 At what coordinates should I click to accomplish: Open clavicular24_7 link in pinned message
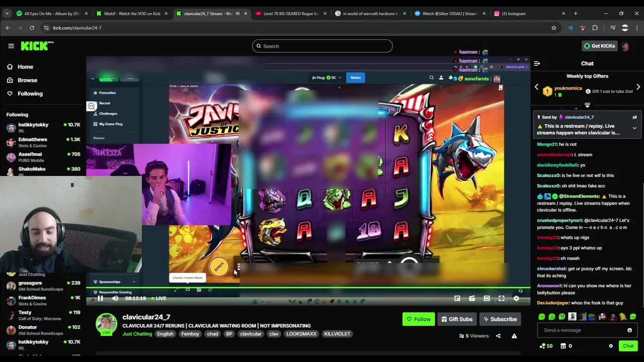[x=579, y=117]
